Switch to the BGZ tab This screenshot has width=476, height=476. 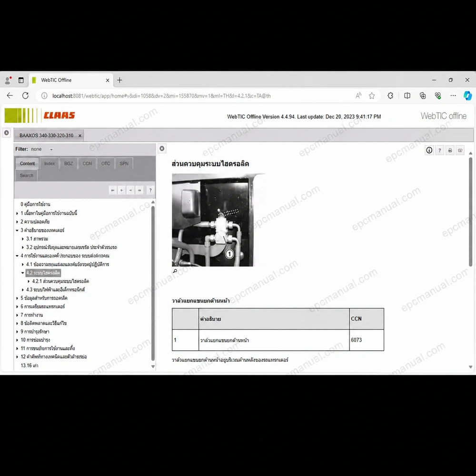pyautogui.click(x=69, y=164)
